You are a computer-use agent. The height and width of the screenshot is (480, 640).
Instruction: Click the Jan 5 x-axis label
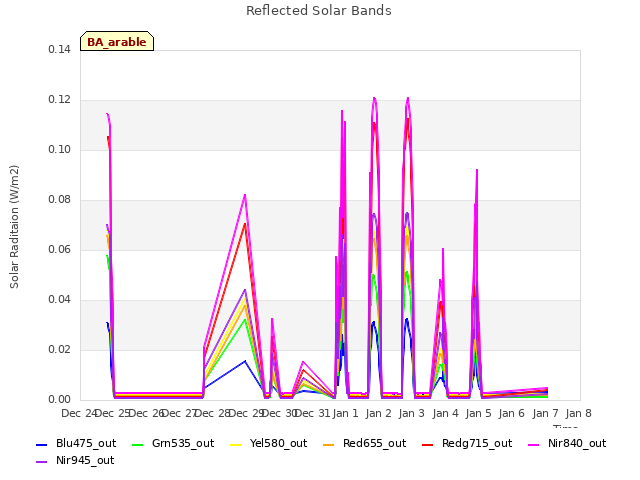point(478,413)
